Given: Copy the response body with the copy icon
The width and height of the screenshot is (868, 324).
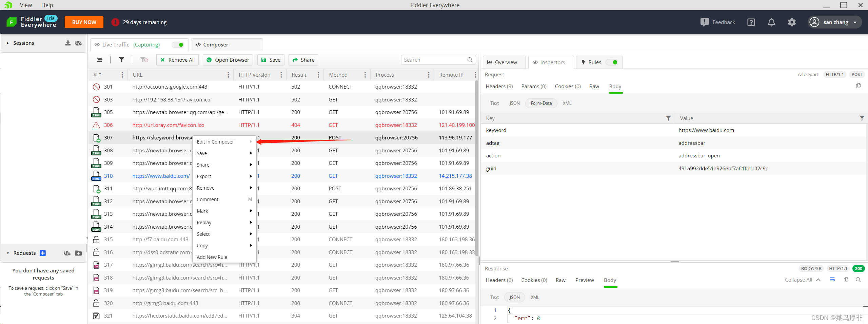Looking at the screenshot, I should pyautogui.click(x=846, y=280).
